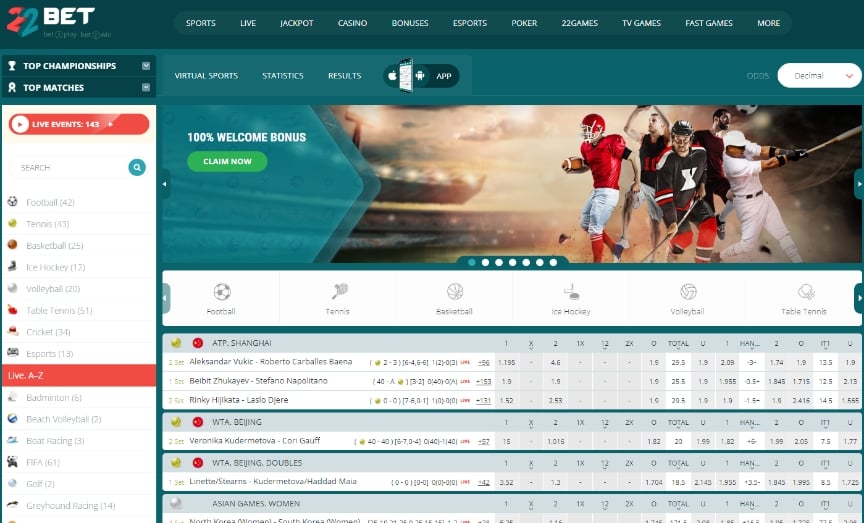Viewport: 864px width, 523px height.
Task: Open the Decimal odds format dropdown
Action: 819,76
